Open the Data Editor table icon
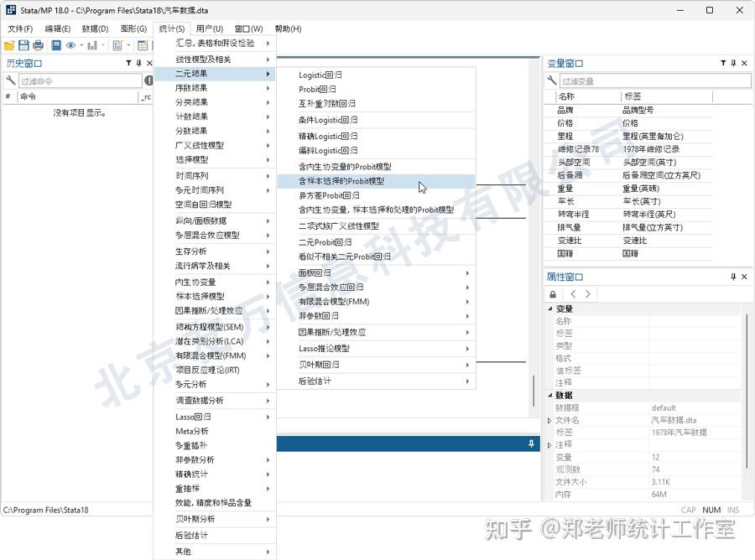Screen dimensions: 755x560 point(143,46)
